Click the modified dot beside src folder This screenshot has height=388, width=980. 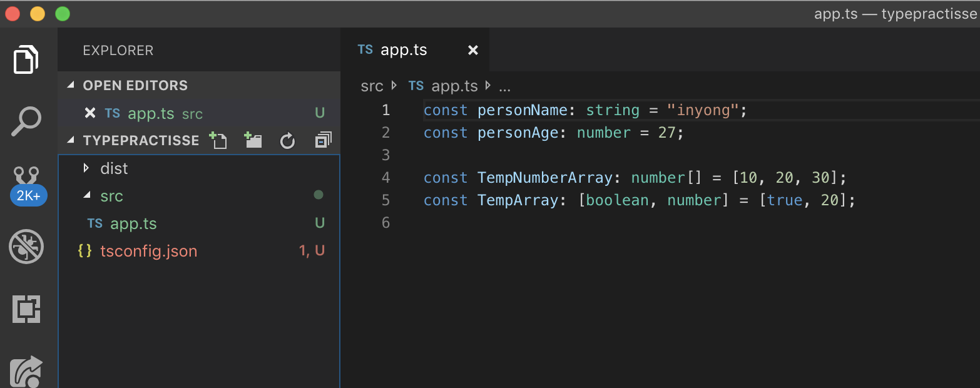[x=319, y=195]
